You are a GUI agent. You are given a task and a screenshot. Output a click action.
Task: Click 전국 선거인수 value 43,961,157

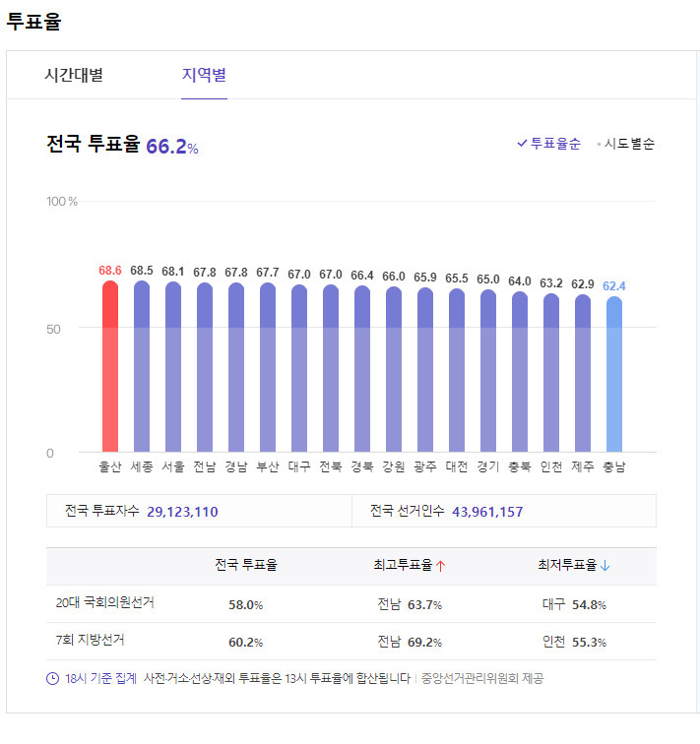point(487,512)
